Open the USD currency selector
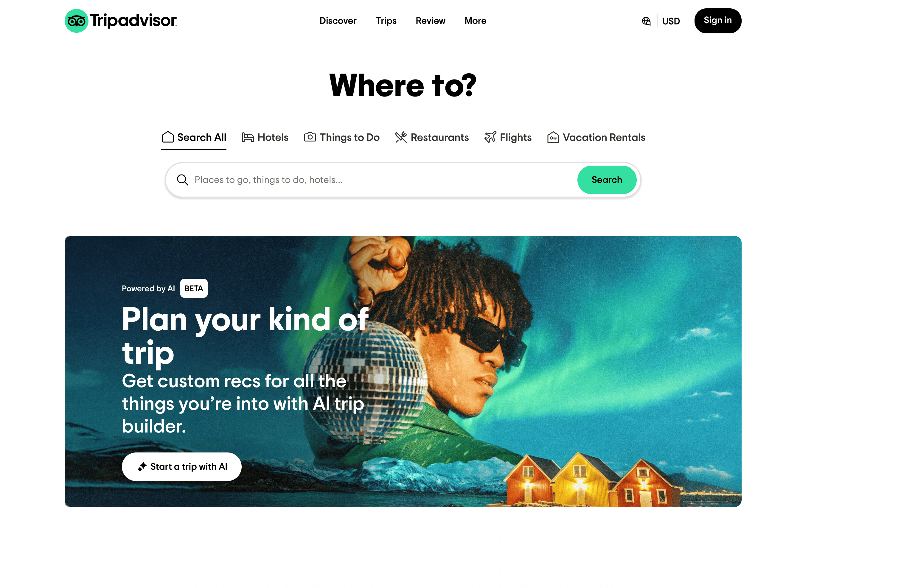This screenshot has height=588, width=901. 671,21
